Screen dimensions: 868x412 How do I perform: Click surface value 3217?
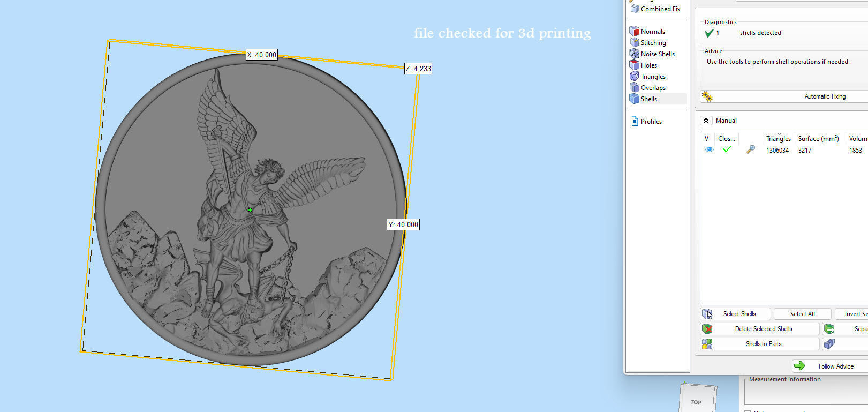coord(805,151)
